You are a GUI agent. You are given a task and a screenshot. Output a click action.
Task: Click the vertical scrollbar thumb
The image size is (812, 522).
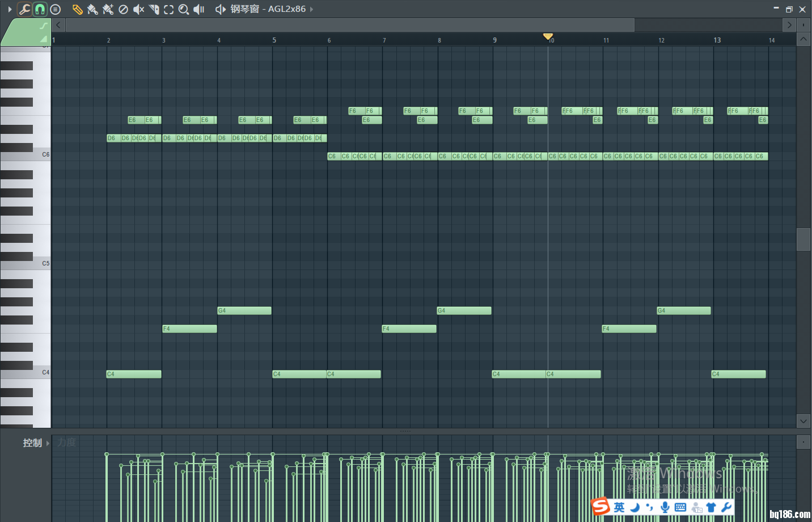[803, 239]
